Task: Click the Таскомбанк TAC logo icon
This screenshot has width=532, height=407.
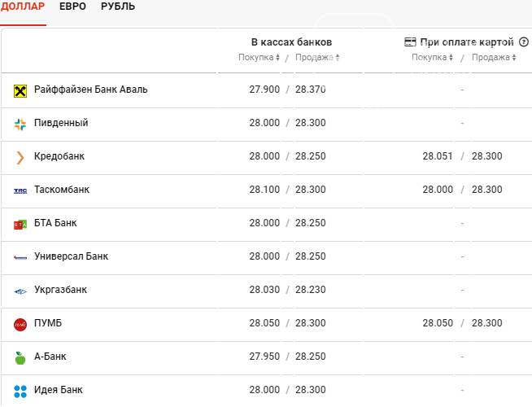Action: tap(20, 191)
